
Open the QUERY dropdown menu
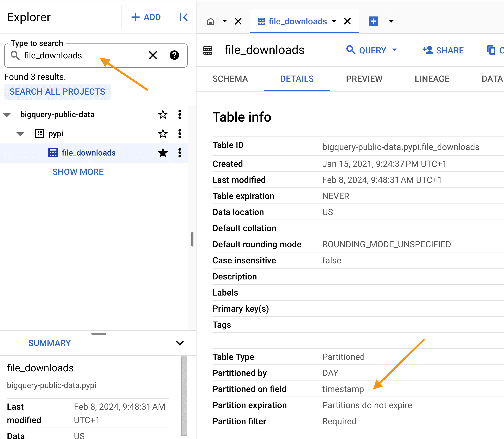pos(394,50)
